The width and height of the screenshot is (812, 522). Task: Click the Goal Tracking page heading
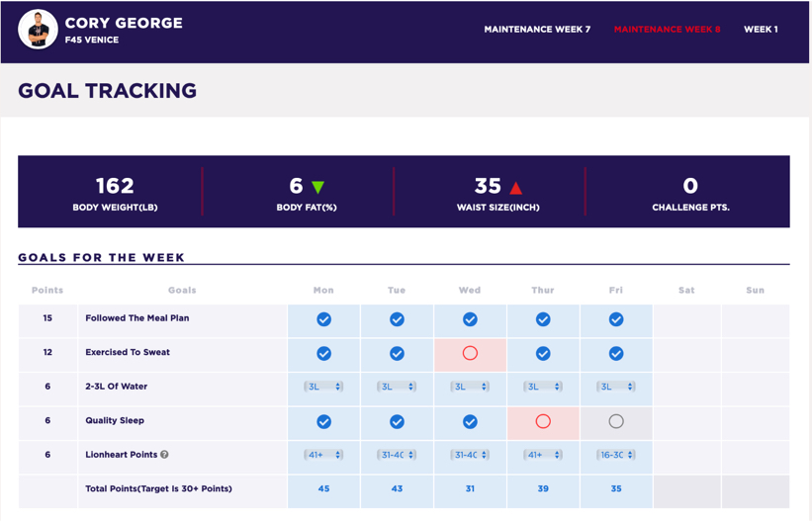[107, 91]
